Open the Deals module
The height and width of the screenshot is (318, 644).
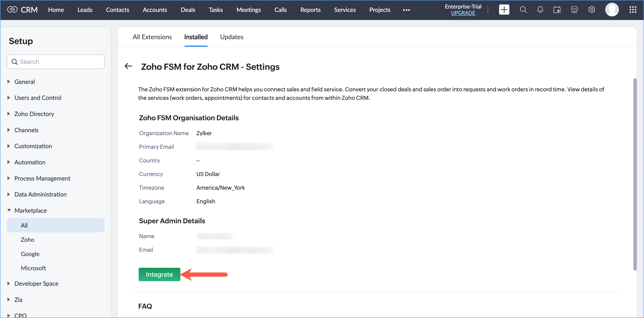188,10
